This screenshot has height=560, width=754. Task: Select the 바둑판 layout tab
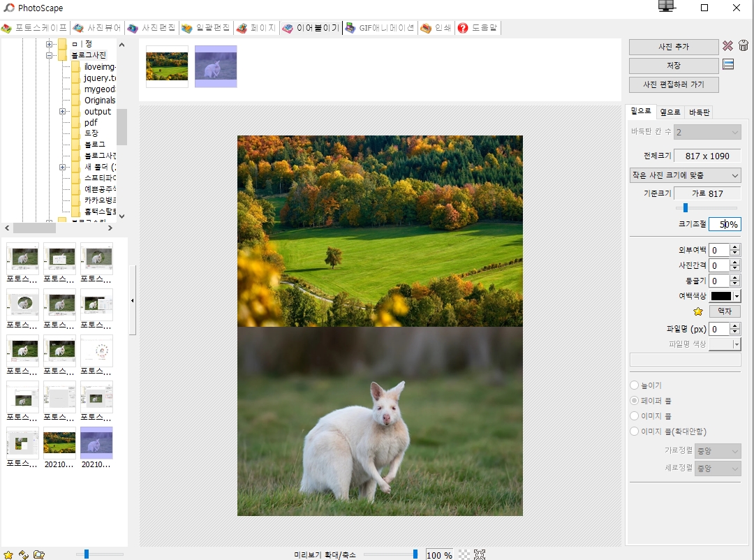pyautogui.click(x=699, y=112)
